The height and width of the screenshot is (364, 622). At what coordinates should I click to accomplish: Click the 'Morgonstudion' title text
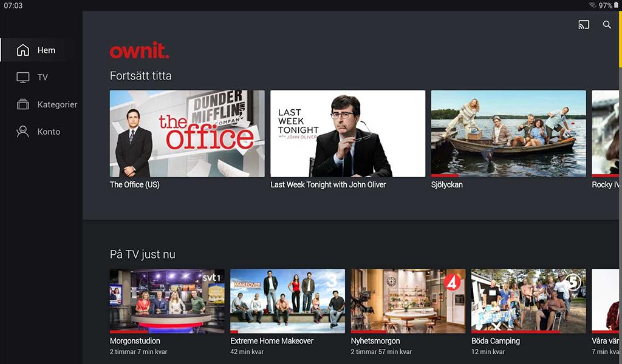pyautogui.click(x=135, y=340)
